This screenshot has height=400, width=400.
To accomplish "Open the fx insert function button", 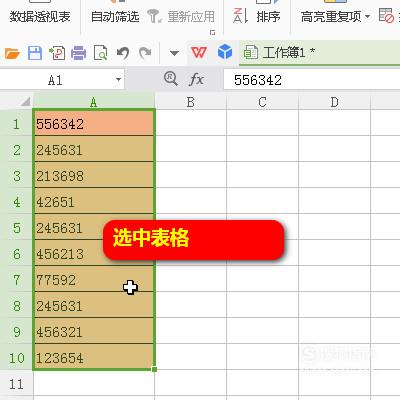I will [196, 80].
